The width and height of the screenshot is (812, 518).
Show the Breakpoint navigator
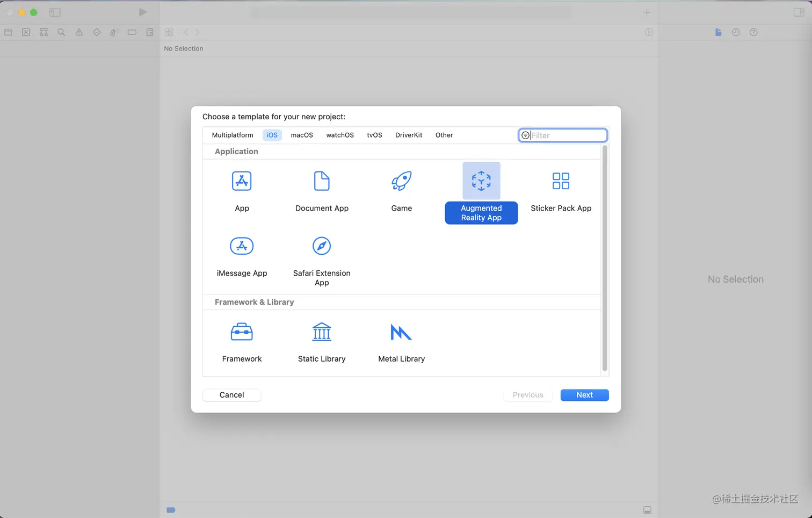[132, 32]
